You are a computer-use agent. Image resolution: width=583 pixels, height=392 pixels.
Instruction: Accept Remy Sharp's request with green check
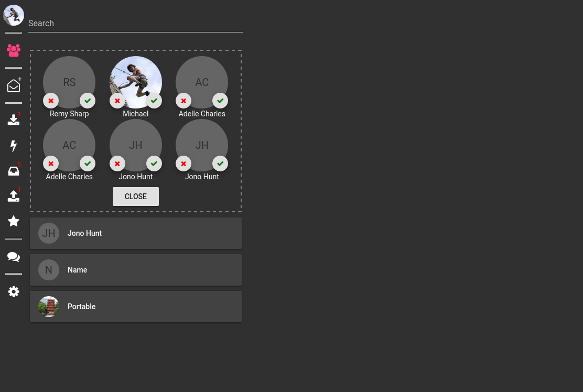click(88, 101)
